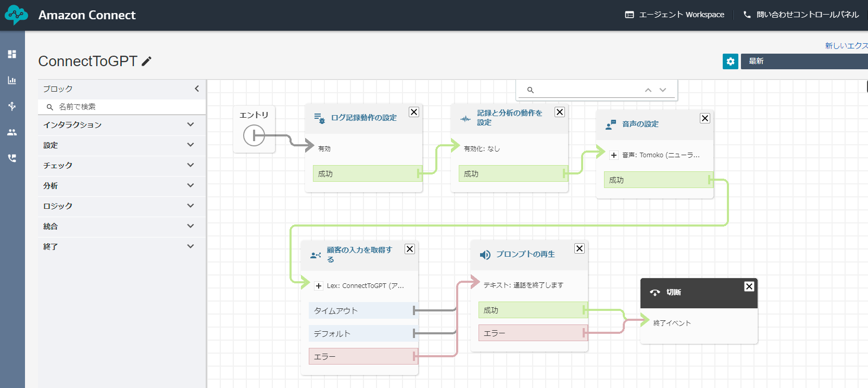The width and height of the screenshot is (868, 388).
Task: Select エラー output of プロンプトの再生
Action: 533,333
